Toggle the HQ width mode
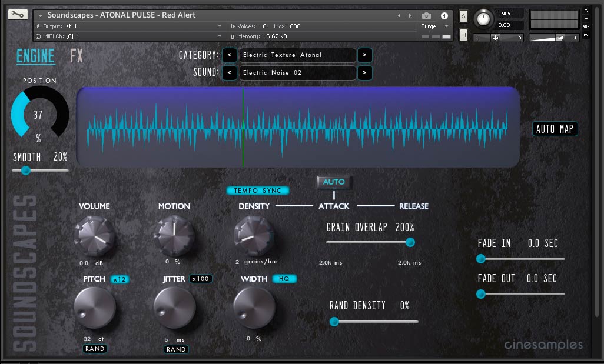 point(284,279)
